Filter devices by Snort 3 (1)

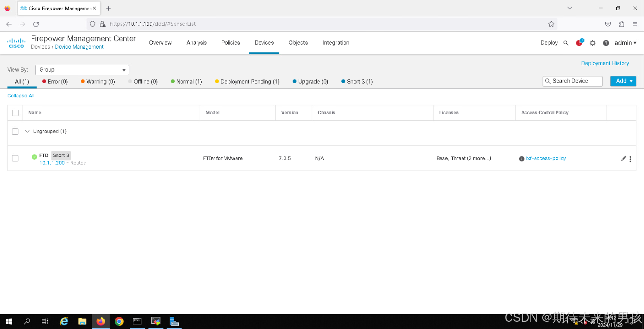click(357, 82)
